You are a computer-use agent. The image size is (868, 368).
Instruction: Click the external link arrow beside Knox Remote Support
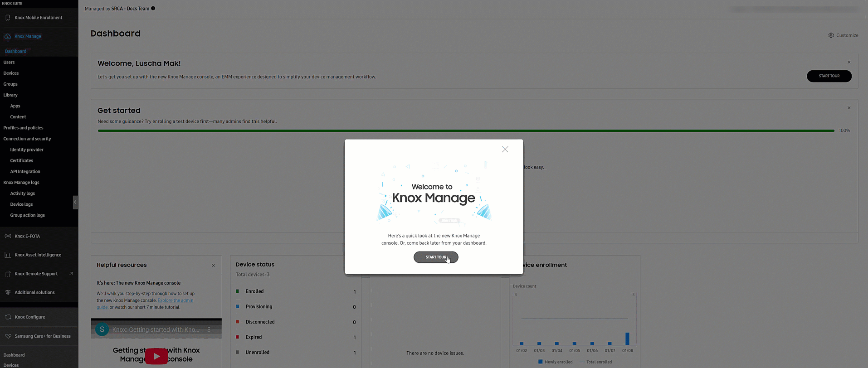pos(71,274)
